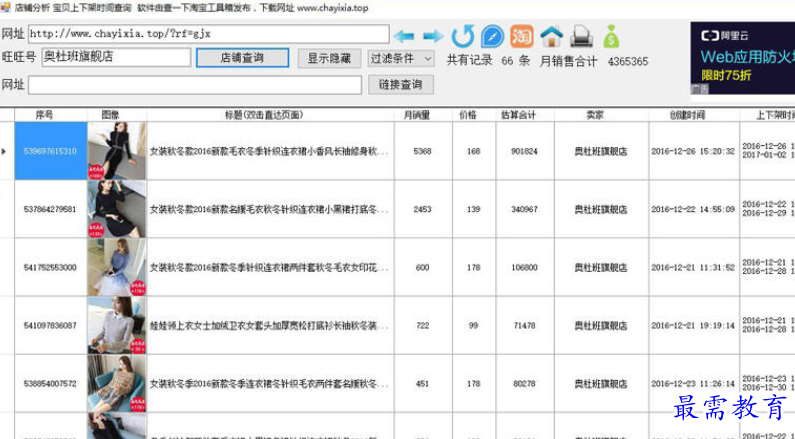Click estimated total 340967
The image size is (795, 439).
pyautogui.click(x=525, y=209)
